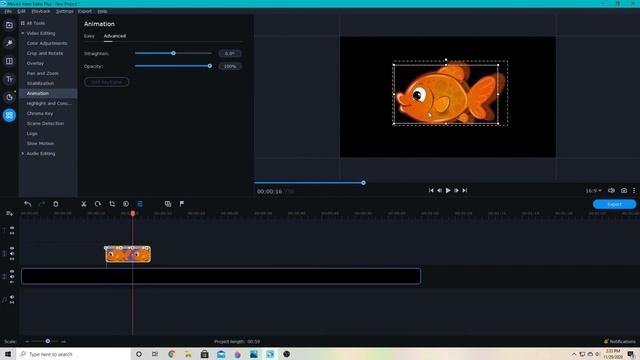Click the Undo arrow in timeline toolbar

[27, 204]
